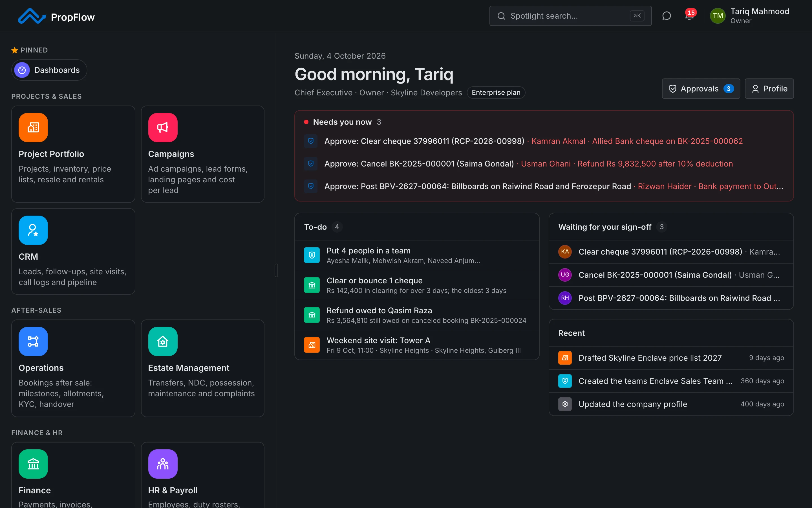This screenshot has width=812, height=508.
Task: Click shield icon beside Post BPV-2627-00064 approval
Action: tap(311, 186)
